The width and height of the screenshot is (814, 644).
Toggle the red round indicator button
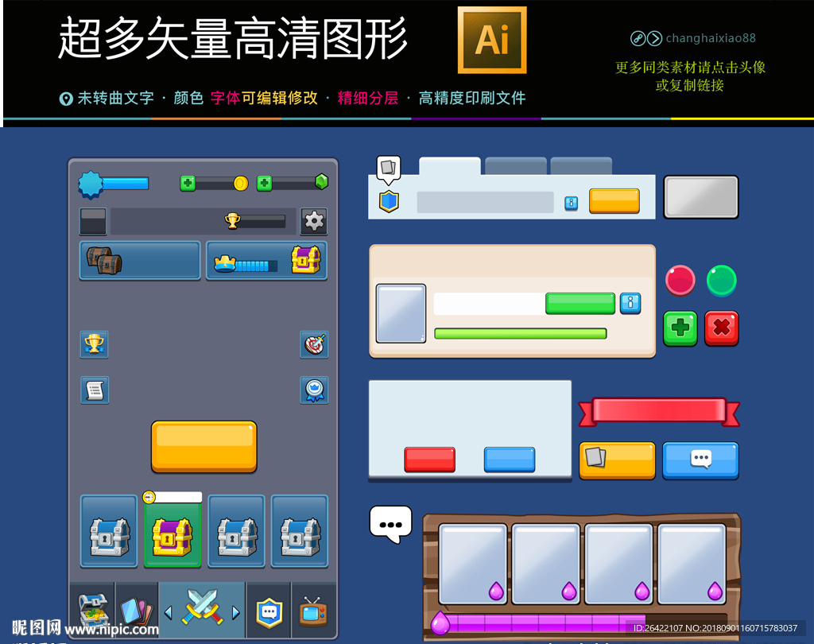tap(680, 280)
